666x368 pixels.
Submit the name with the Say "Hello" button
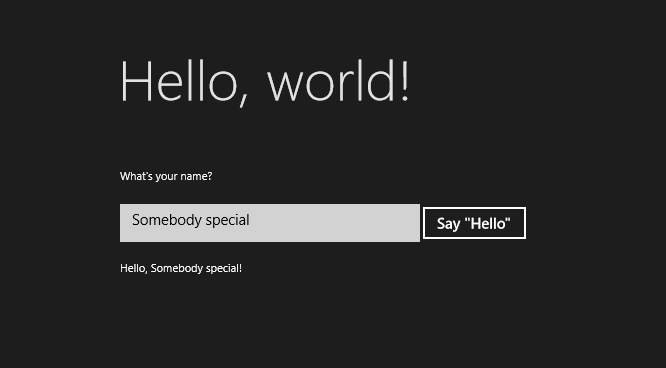tap(474, 223)
